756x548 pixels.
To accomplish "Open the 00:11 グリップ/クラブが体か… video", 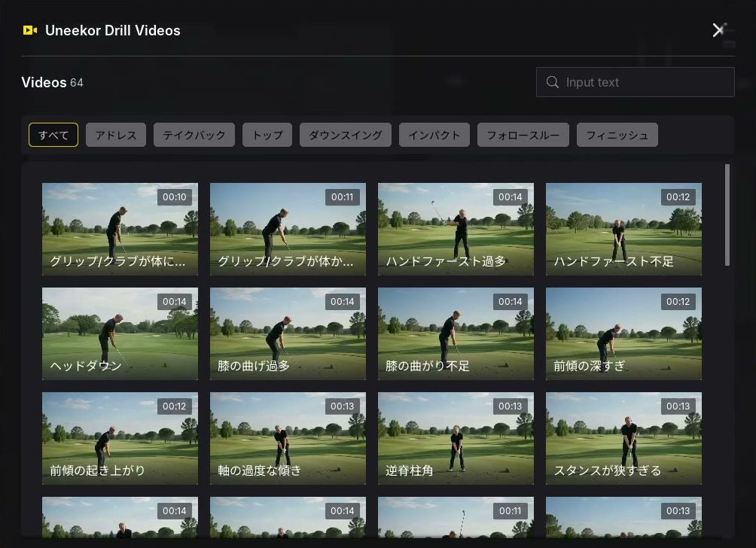I will [x=288, y=229].
